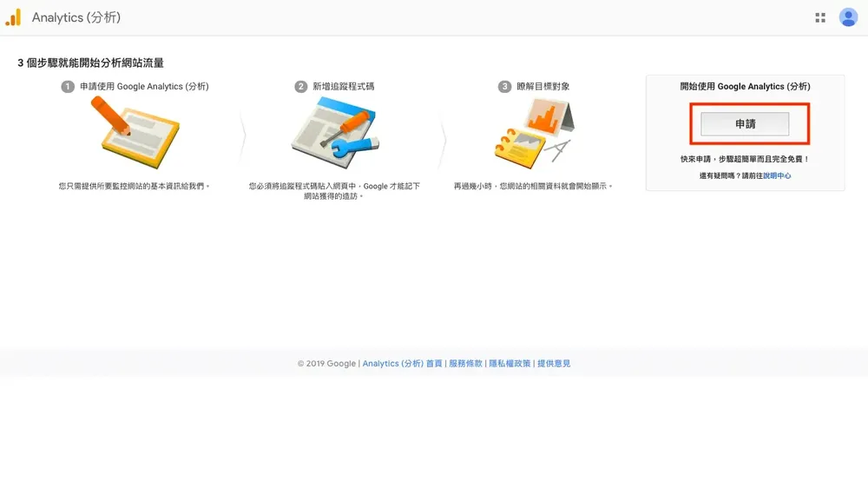
Task: Click step label 申請使用 Google Analytics (分析)
Action: click(144, 86)
